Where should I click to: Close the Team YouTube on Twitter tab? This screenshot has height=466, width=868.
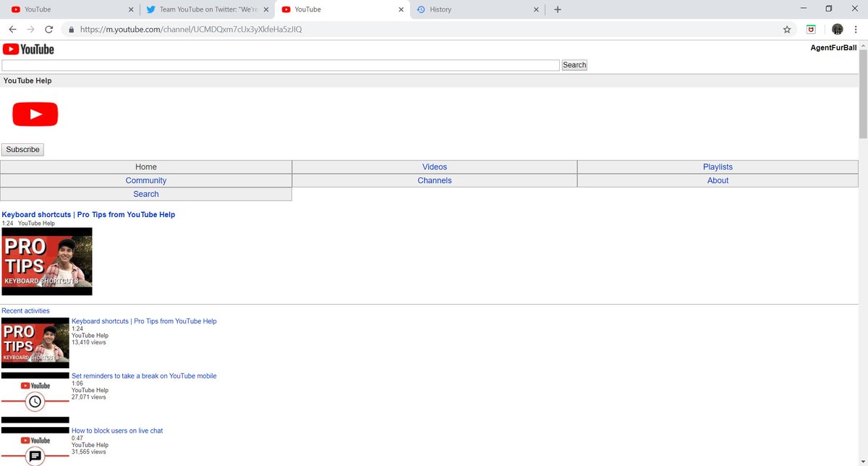[265, 9]
